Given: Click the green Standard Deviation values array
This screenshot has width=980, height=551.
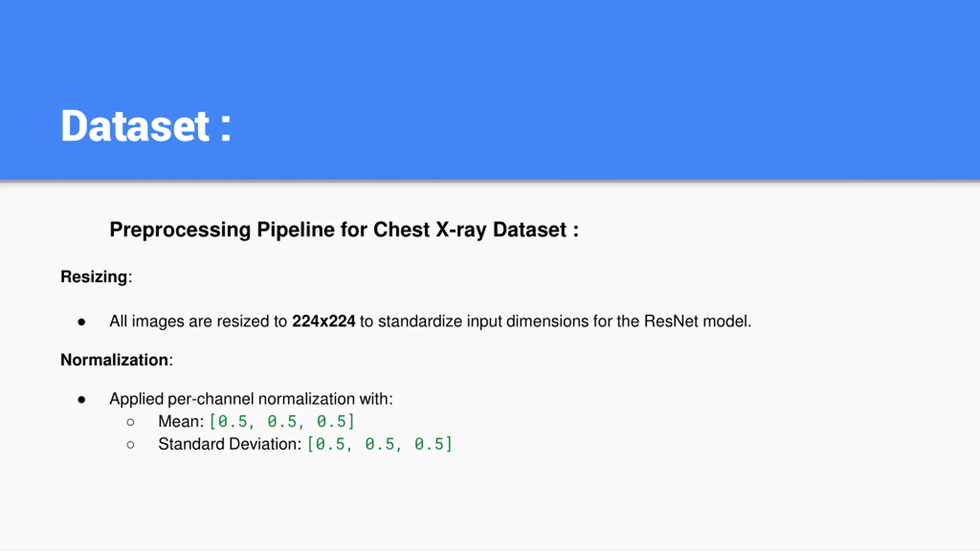Looking at the screenshot, I should [x=380, y=444].
